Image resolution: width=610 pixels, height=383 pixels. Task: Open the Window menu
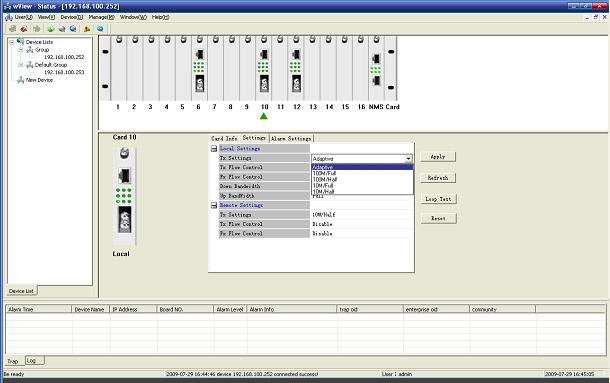click(x=133, y=18)
